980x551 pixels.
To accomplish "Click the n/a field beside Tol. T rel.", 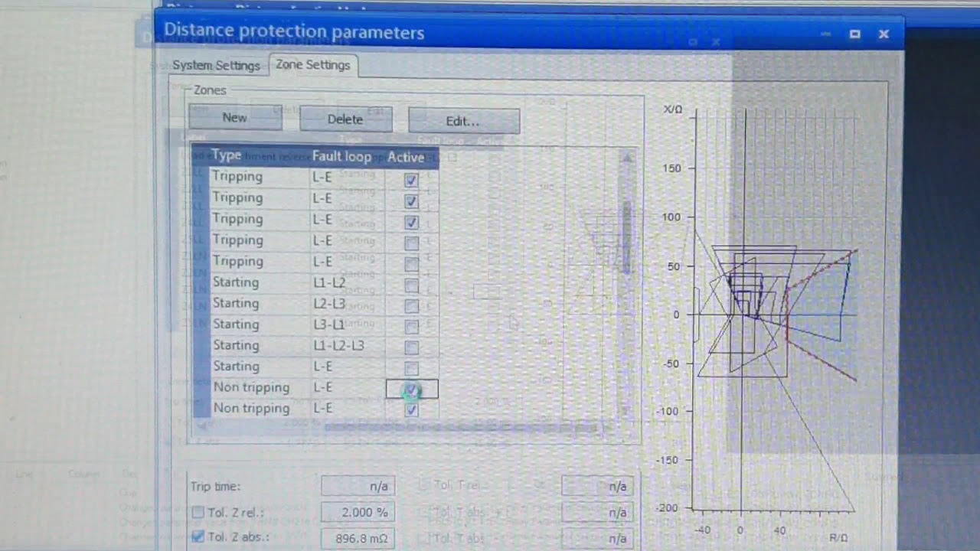I will (597, 486).
